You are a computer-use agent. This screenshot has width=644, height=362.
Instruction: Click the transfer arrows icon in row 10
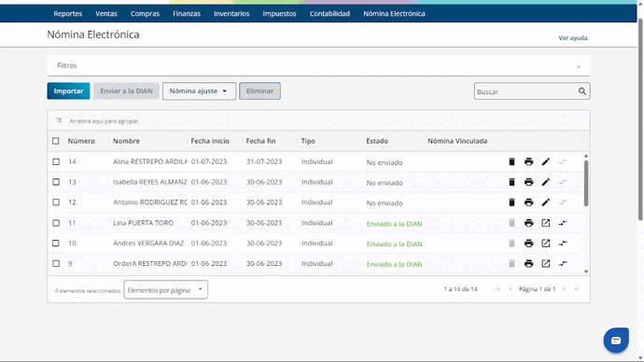pyautogui.click(x=563, y=244)
